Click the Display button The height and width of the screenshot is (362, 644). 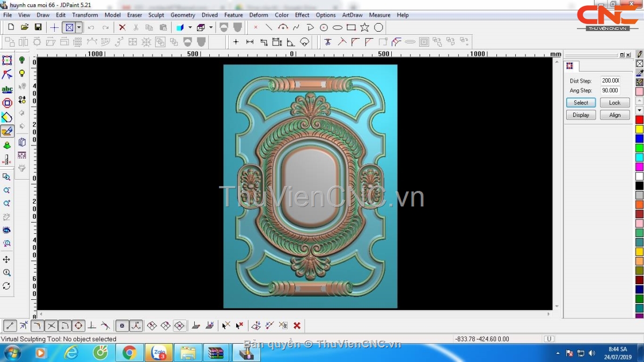[581, 115]
